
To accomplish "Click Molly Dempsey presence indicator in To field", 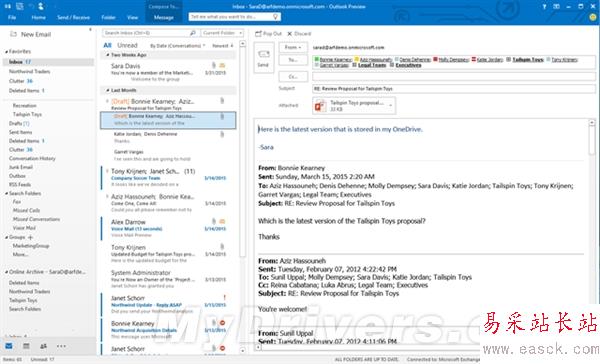I will tap(435, 59).
